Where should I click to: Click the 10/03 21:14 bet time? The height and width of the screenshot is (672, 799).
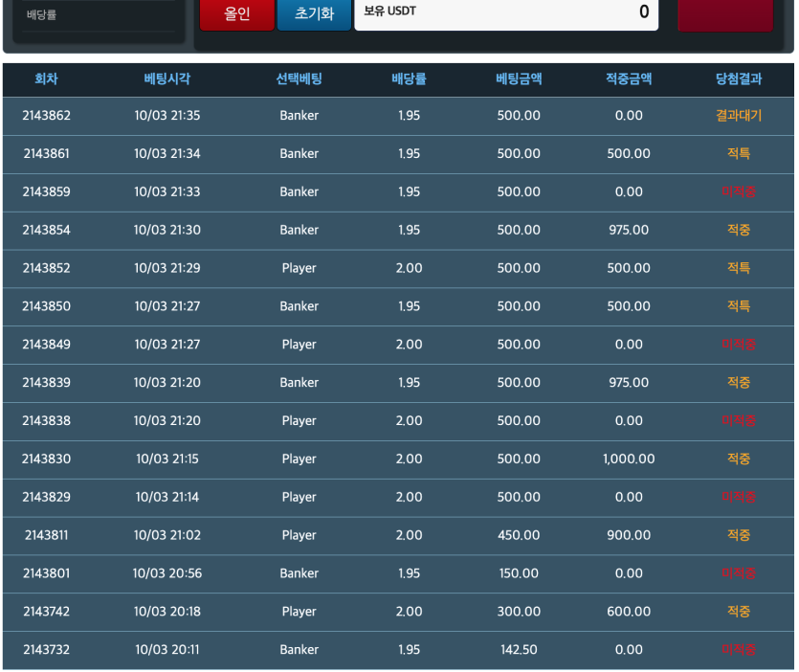click(167, 498)
